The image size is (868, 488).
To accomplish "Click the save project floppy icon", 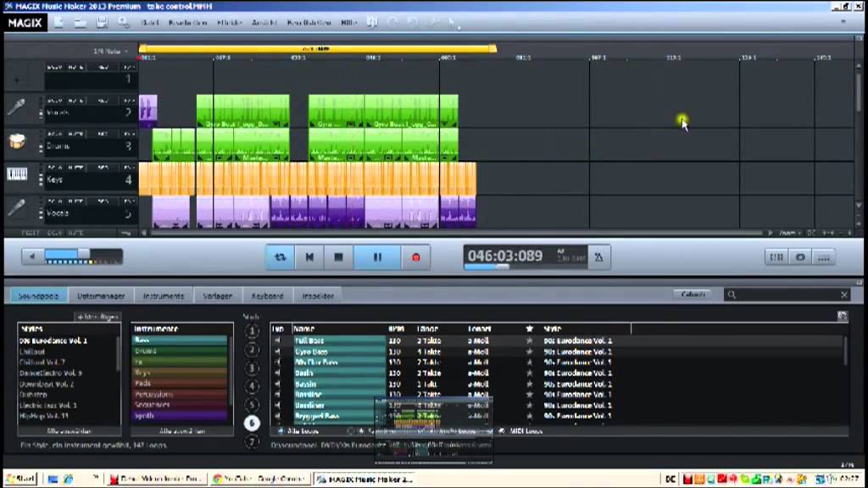I will pos(102,23).
